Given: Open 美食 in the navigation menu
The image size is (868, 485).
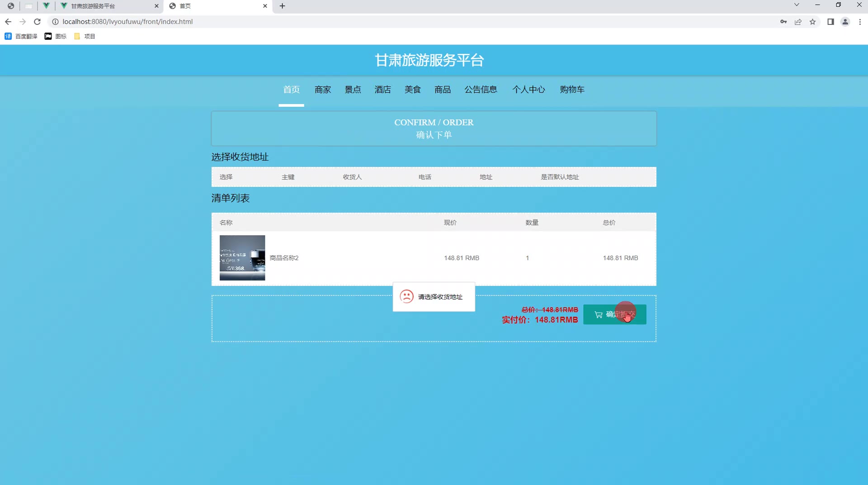Looking at the screenshot, I should 412,90.
